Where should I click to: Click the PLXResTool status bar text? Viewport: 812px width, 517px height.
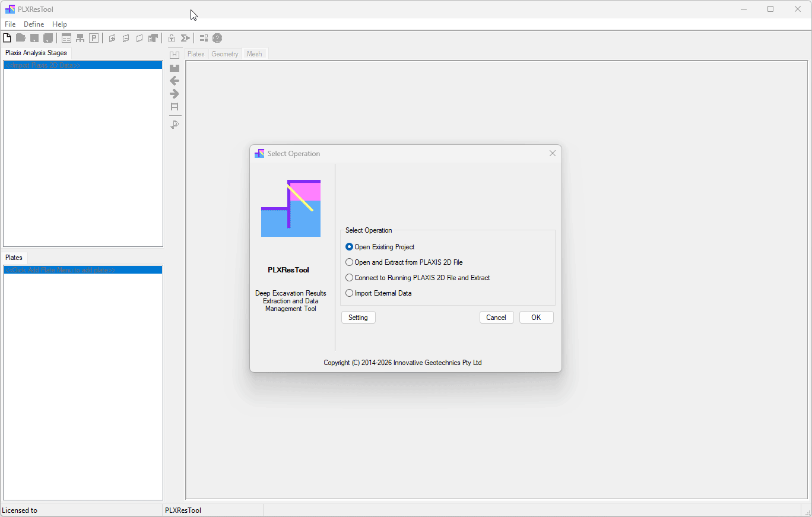183,510
